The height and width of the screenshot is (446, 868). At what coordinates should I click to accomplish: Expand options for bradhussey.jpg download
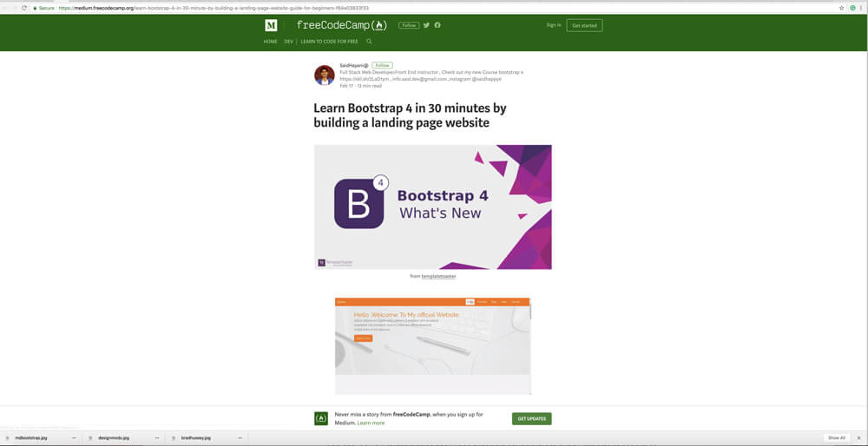point(240,437)
